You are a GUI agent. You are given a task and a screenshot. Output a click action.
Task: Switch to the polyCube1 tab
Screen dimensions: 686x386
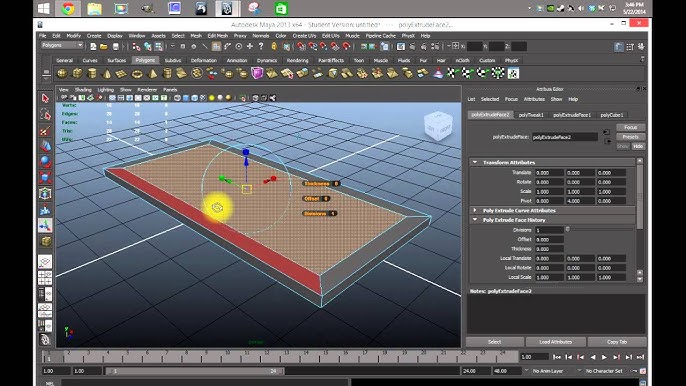coord(612,115)
